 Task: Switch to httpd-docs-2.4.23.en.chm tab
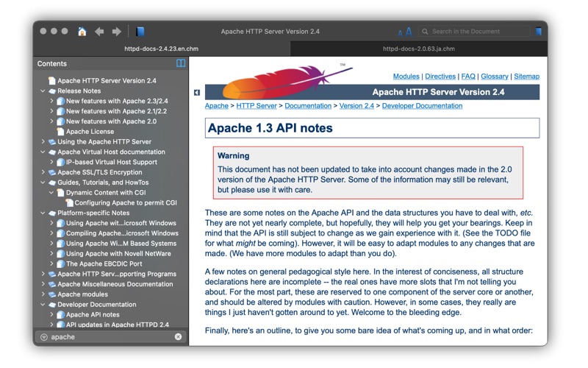click(x=161, y=49)
